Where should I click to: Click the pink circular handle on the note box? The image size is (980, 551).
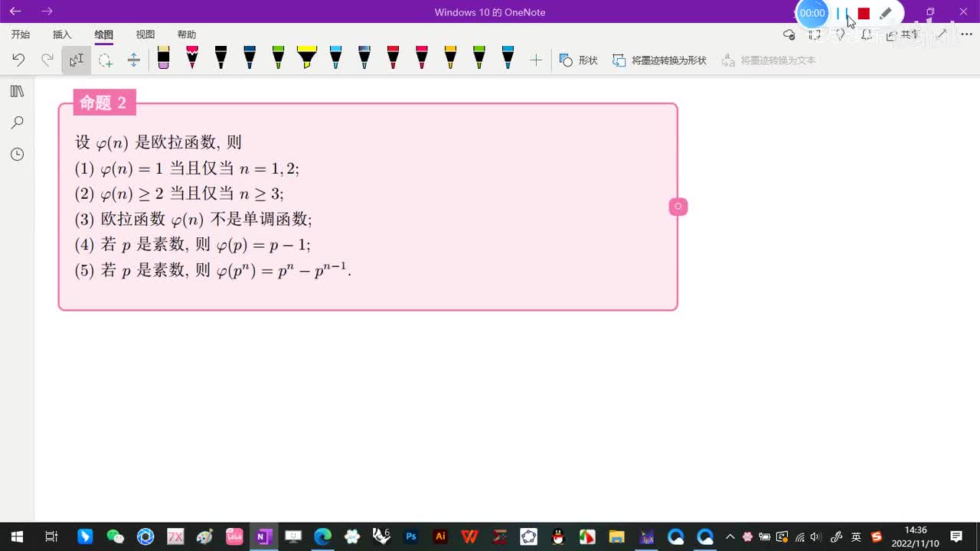678,207
